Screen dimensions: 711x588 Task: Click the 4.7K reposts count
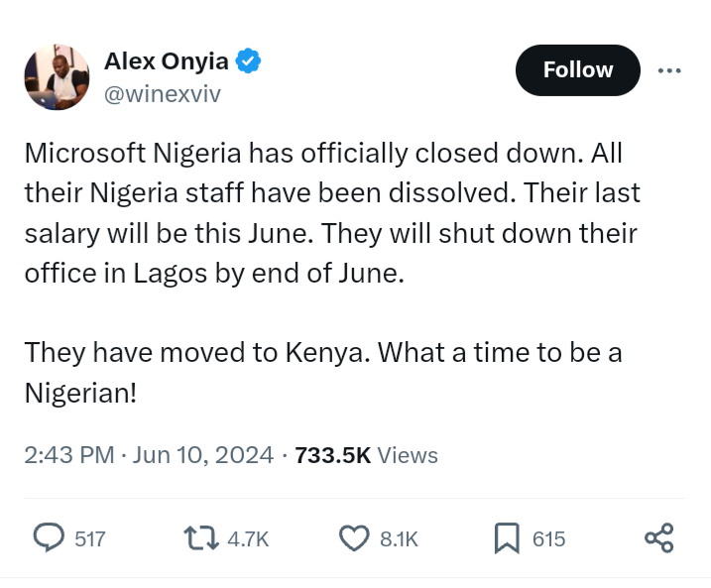pyautogui.click(x=248, y=538)
